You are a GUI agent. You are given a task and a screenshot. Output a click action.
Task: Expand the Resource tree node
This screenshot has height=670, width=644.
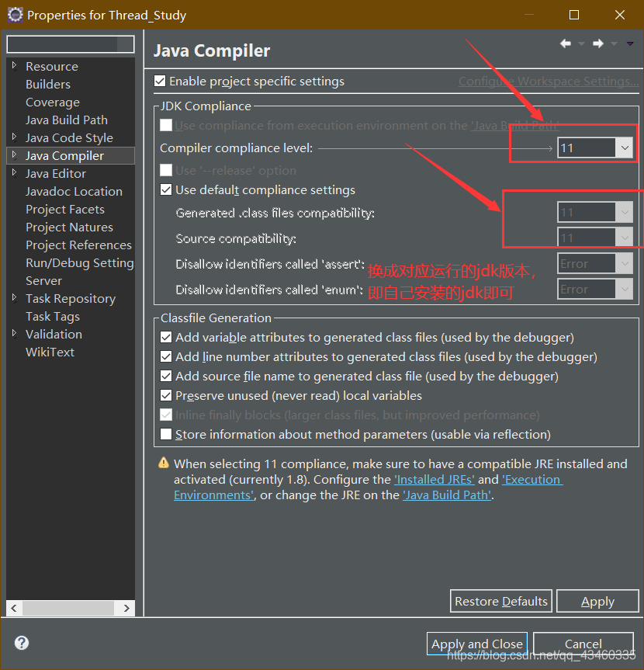coord(14,65)
